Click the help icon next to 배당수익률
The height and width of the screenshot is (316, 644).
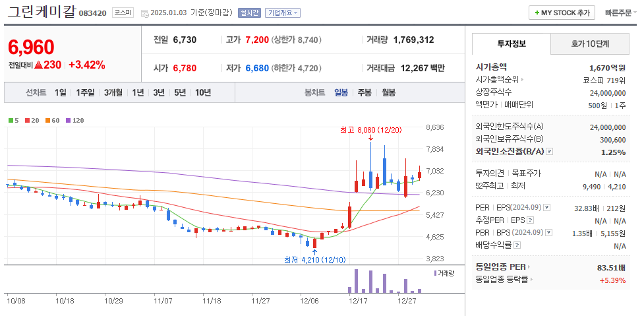coord(517,245)
